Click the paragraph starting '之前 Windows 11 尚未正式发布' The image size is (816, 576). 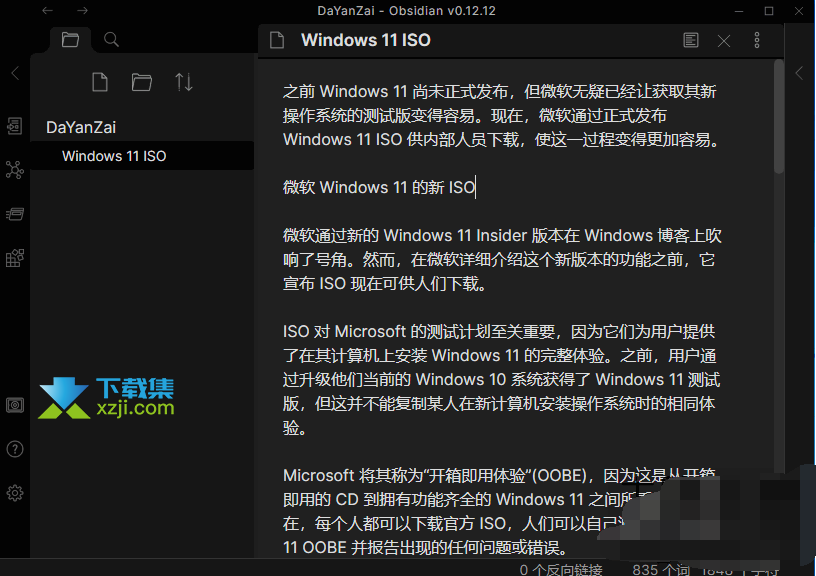point(501,116)
